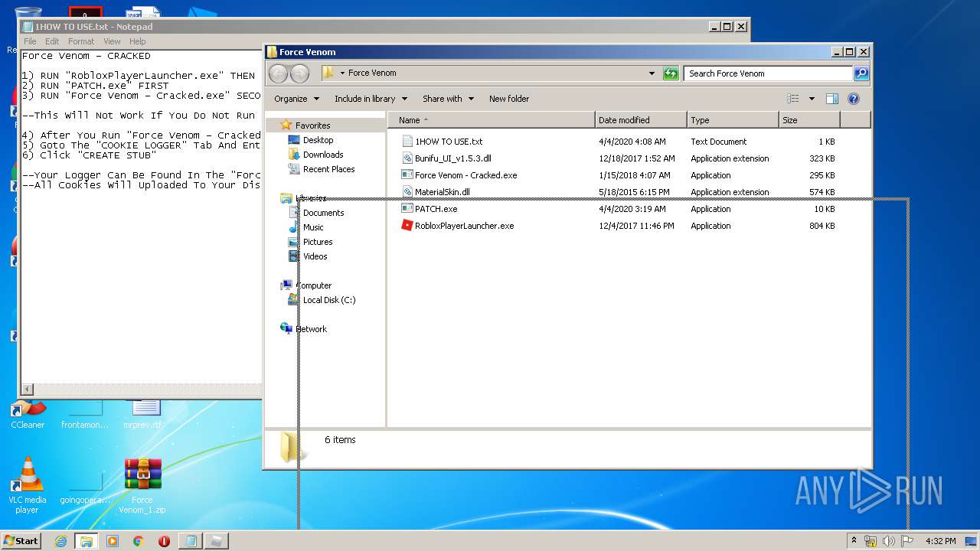
Task: Open Pictures library in navigation pane
Action: (318, 242)
